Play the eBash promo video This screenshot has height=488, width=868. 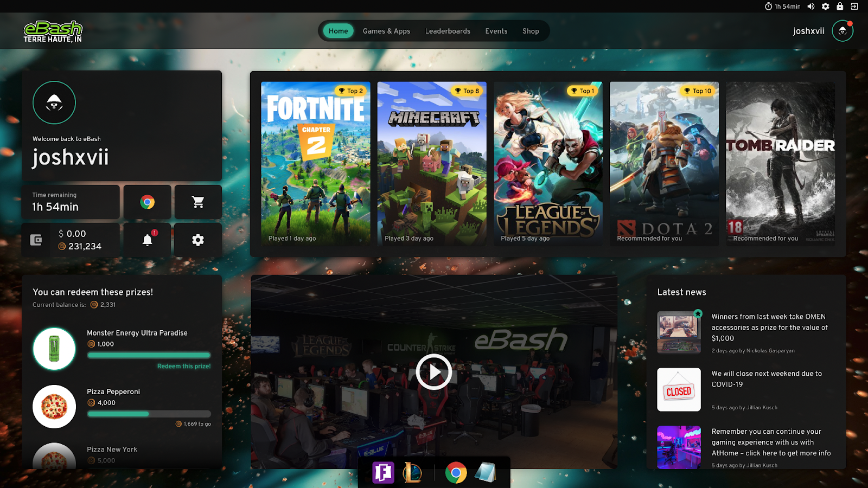(434, 372)
